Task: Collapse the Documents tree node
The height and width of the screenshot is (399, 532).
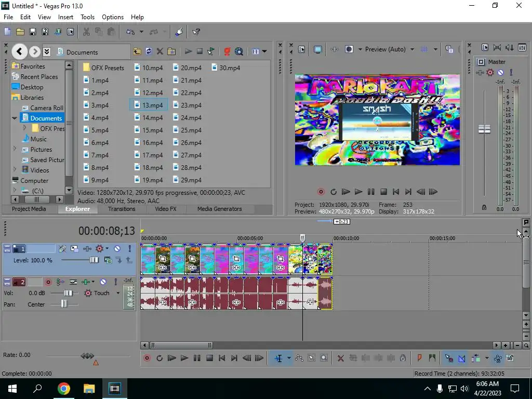Action: pos(14,118)
